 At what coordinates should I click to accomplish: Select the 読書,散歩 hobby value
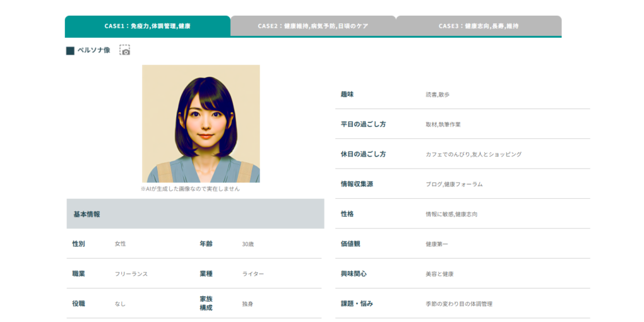click(438, 94)
